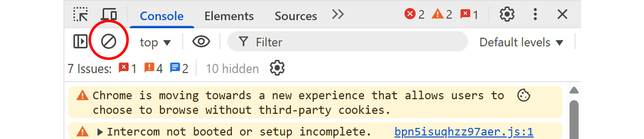Open console settings gear beside hidden count
644x139 pixels.
pos(277,68)
